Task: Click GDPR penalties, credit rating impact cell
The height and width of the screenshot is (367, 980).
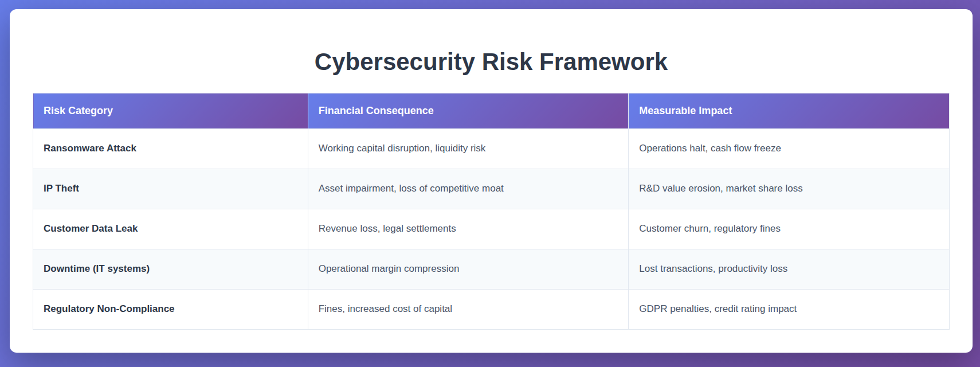Action: click(718, 309)
